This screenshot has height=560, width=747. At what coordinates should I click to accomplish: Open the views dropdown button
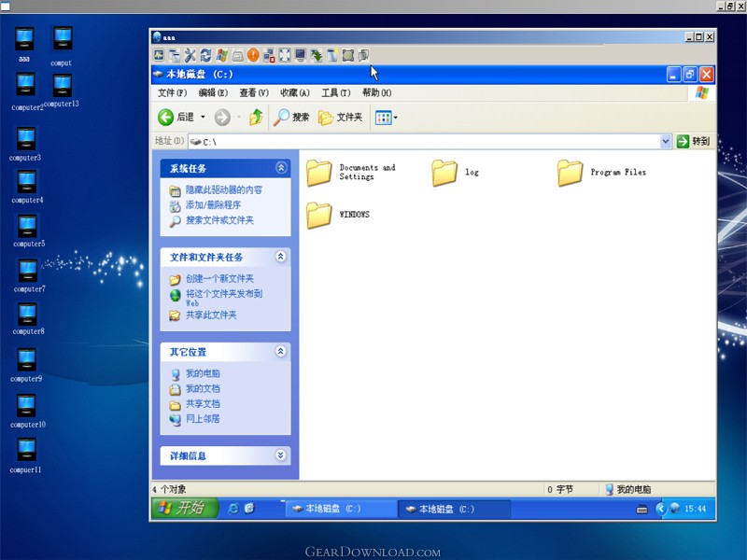click(386, 118)
